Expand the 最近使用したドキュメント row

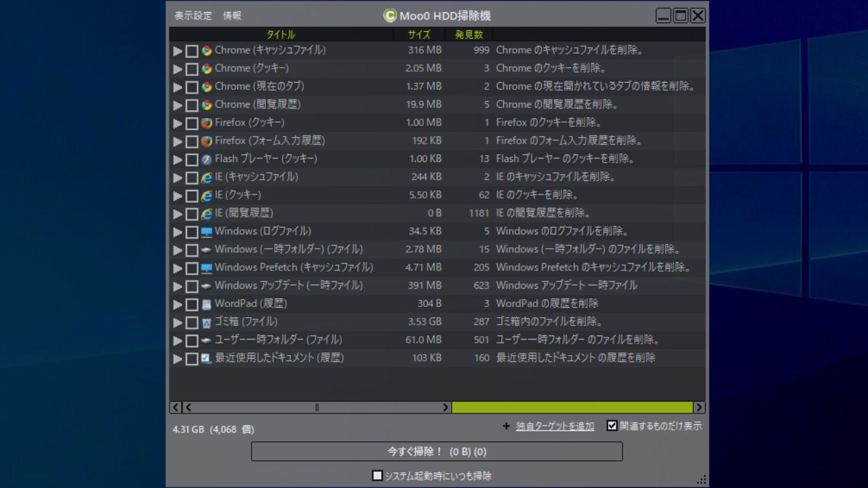point(178,359)
